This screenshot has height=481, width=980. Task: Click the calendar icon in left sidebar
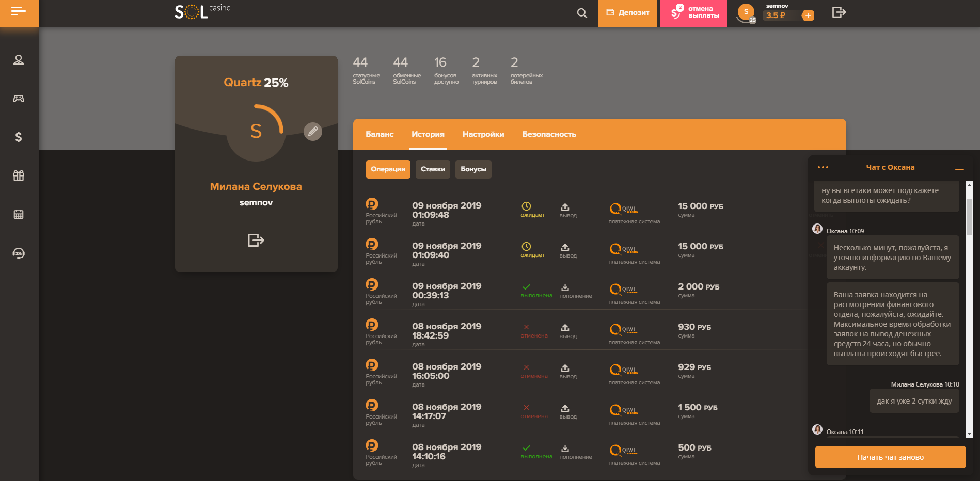(x=19, y=214)
